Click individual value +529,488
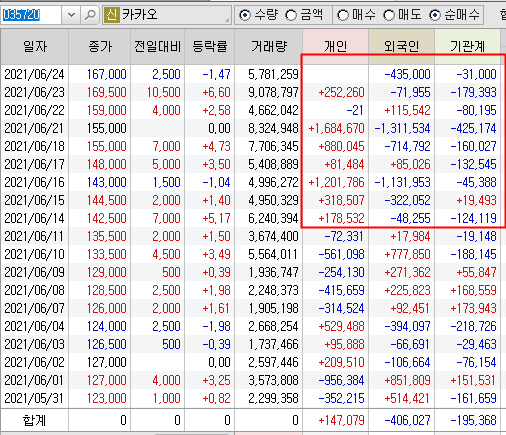Screen dimensions: 506x435 pos(341,326)
